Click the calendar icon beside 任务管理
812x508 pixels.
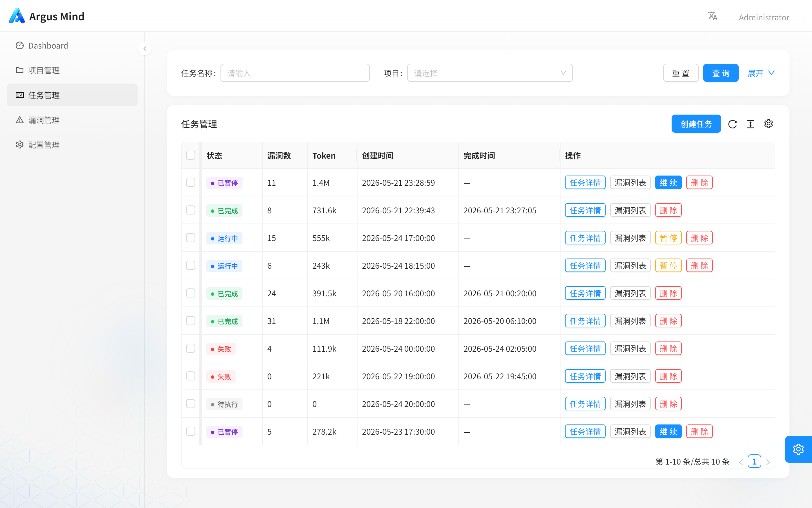point(20,95)
